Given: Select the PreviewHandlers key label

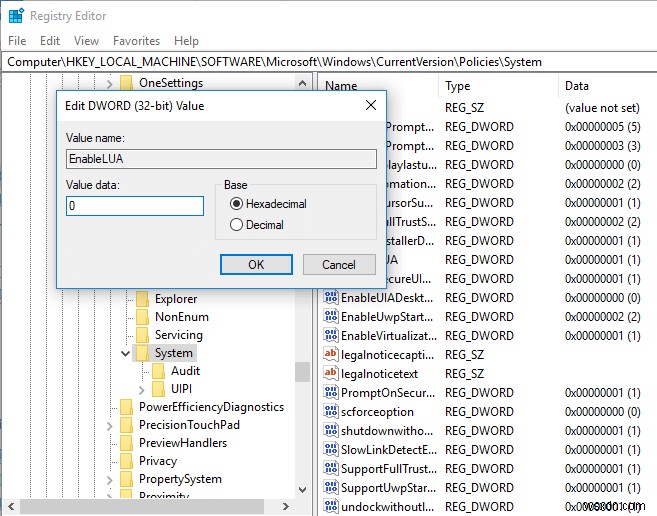Looking at the screenshot, I should point(183,443).
